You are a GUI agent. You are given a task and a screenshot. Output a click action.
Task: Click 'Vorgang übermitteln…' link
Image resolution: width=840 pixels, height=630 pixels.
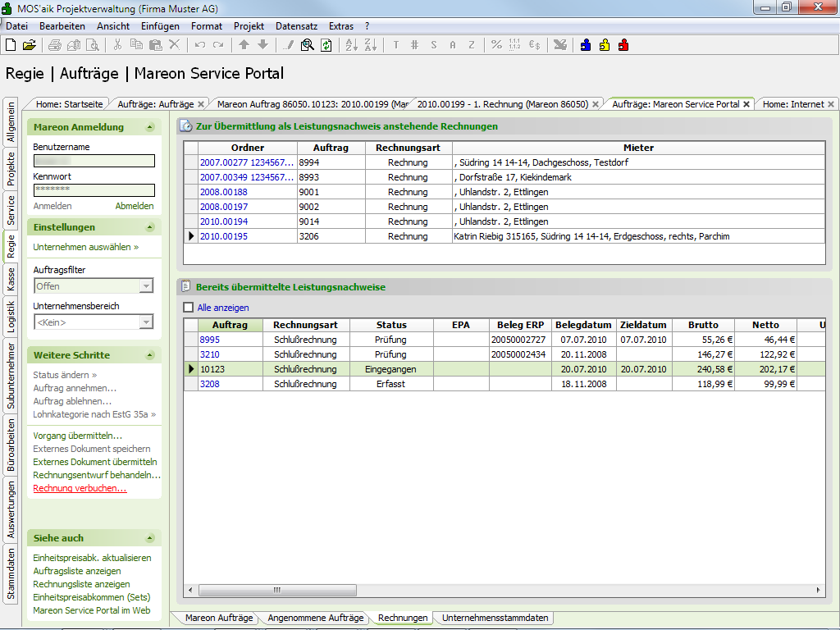(x=78, y=436)
